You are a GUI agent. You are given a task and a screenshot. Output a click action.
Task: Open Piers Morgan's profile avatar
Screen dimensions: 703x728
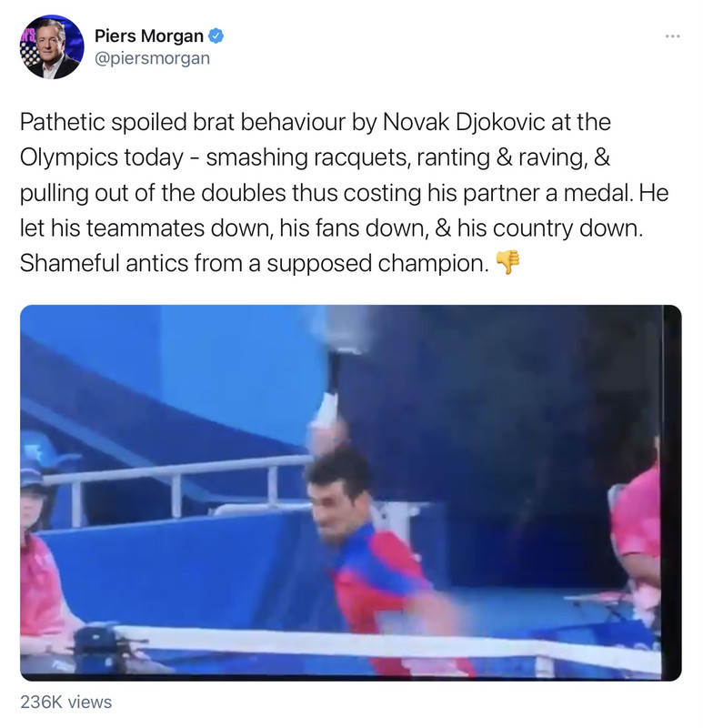point(52,47)
